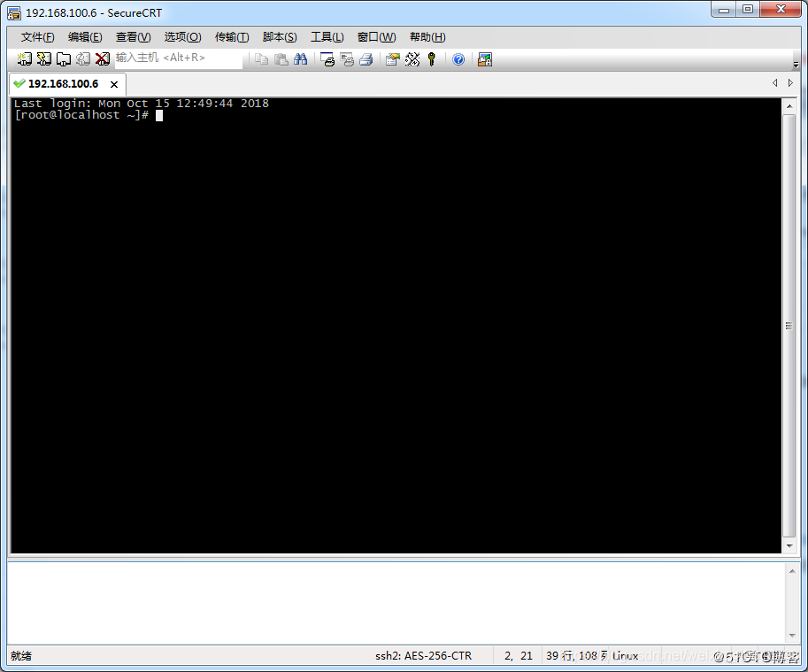Image resolution: width=808 pixels, height=672 pixels.
Task: Click the terminal vertical scrollbar thumb
Action: pyautogui.click(x=789, y=326)
